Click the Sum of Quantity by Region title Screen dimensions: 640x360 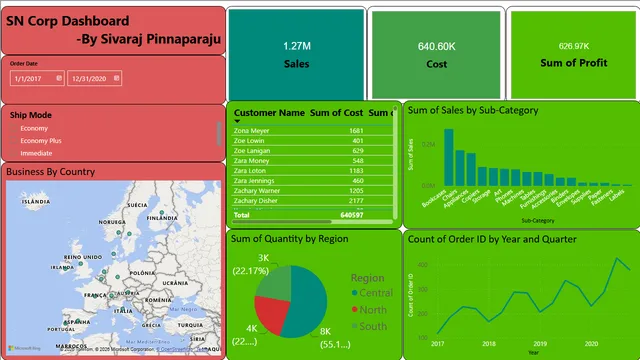coord(289,238)
